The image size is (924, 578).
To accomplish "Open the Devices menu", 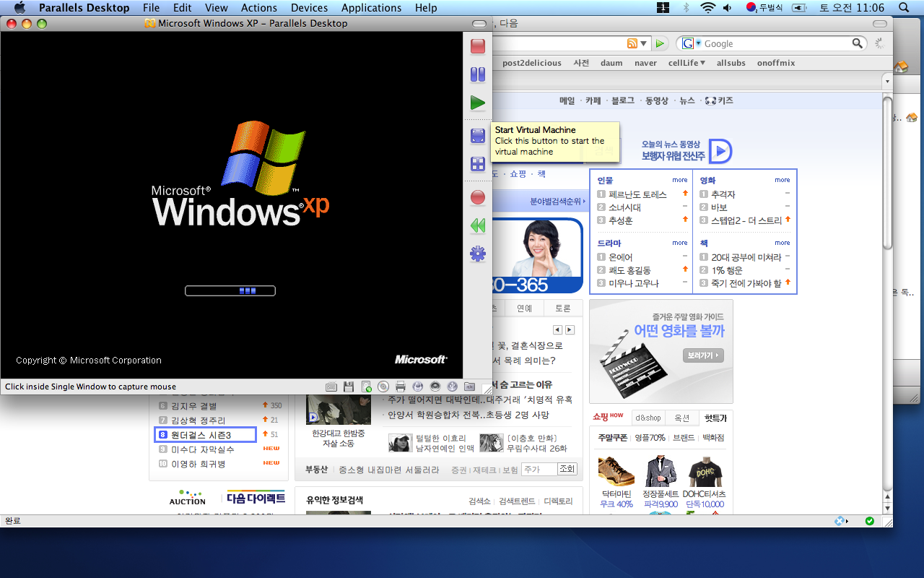I will 309,8.
